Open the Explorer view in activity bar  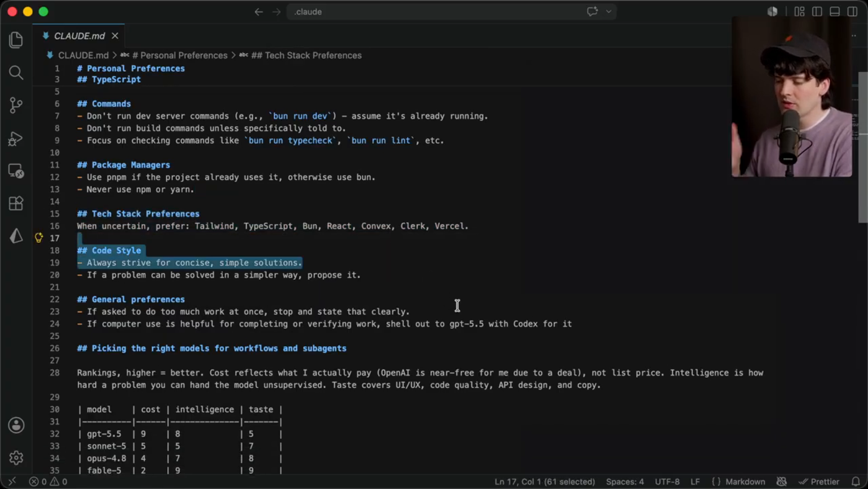click(16, 40)
